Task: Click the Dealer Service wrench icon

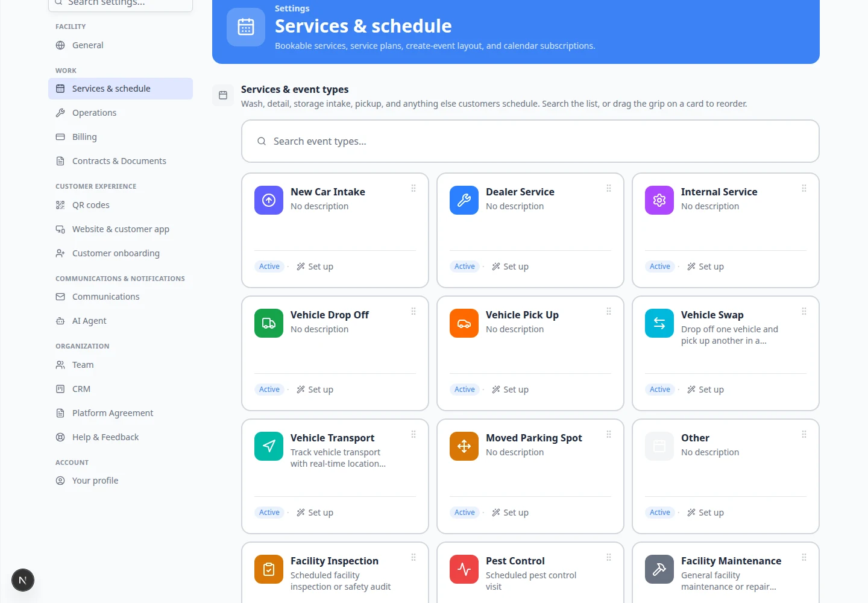Action: 464,200
